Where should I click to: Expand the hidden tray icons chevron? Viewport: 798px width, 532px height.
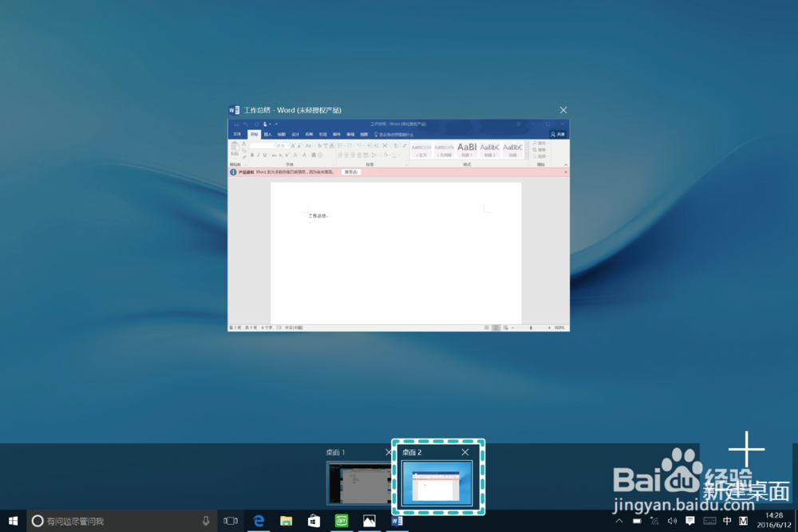tap(619, 521)
